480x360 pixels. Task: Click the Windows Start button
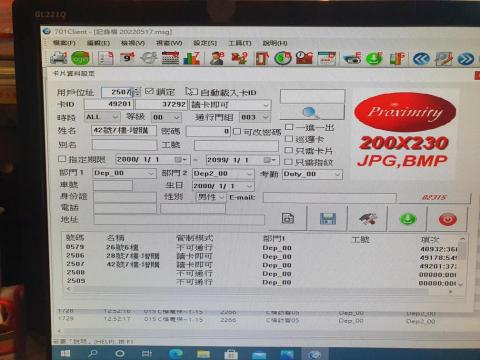[x=65, y=353]
